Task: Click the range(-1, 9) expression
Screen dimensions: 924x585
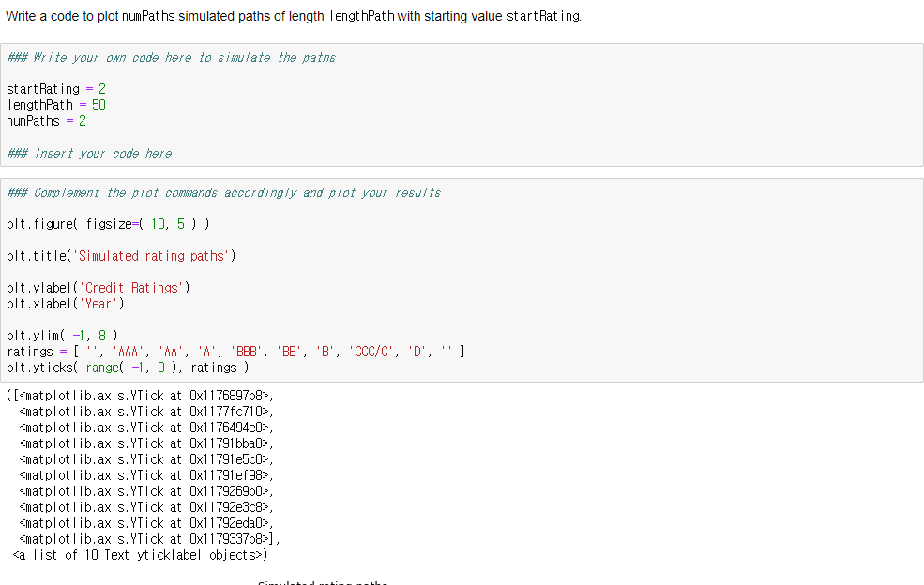Action: pyautogui.click(x=132, y=367)
